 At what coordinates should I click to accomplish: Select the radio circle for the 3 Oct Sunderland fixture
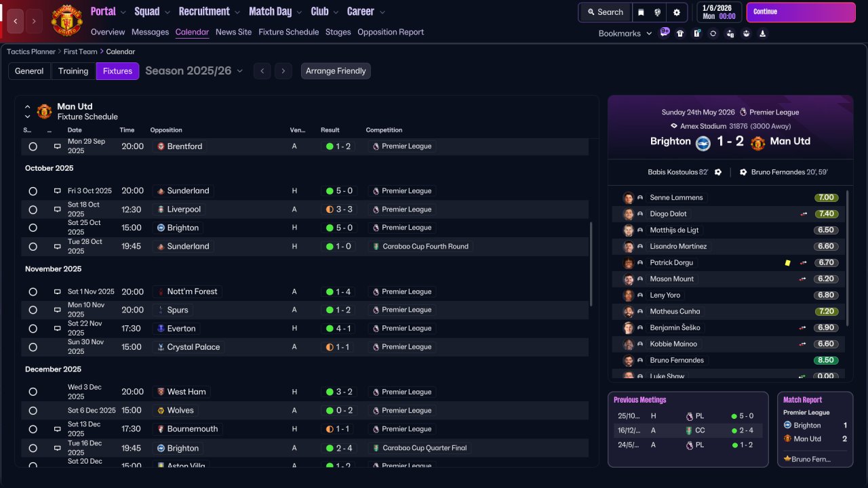(x=33, y=191)
